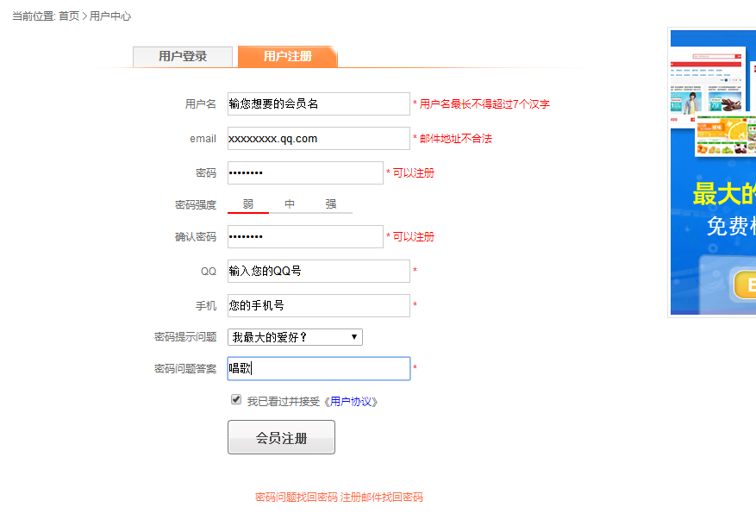Click the 密码强度 label
This screenshot has height=532, width=756.
196,205
